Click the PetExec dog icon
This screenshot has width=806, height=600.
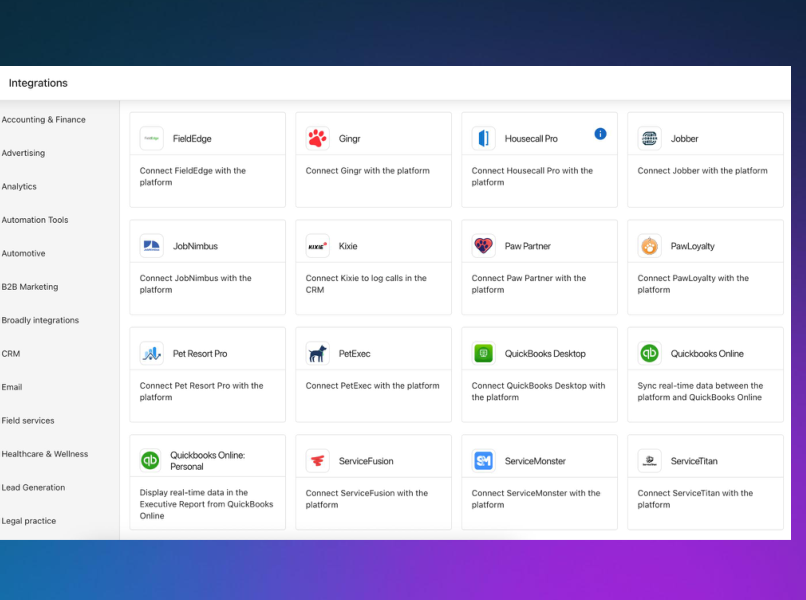318,353
